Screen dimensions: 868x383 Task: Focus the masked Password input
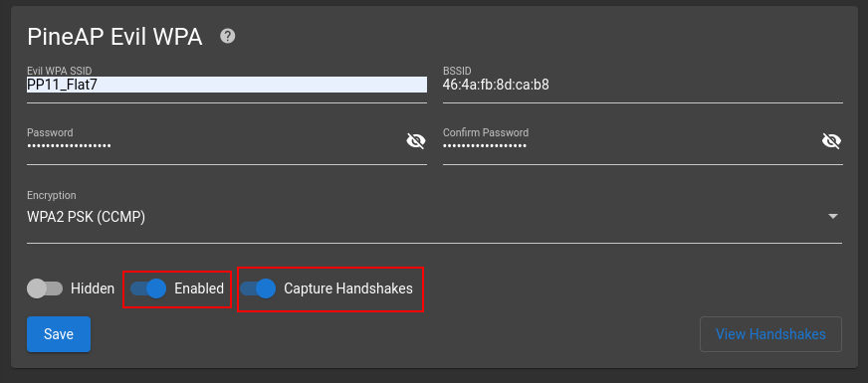[216, 145]
